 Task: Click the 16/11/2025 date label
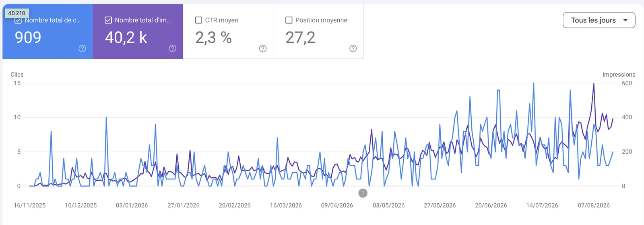tap(30, 205)
